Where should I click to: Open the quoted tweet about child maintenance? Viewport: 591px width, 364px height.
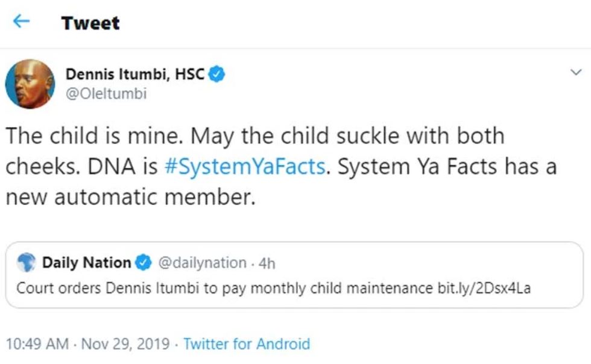point(294,275)
